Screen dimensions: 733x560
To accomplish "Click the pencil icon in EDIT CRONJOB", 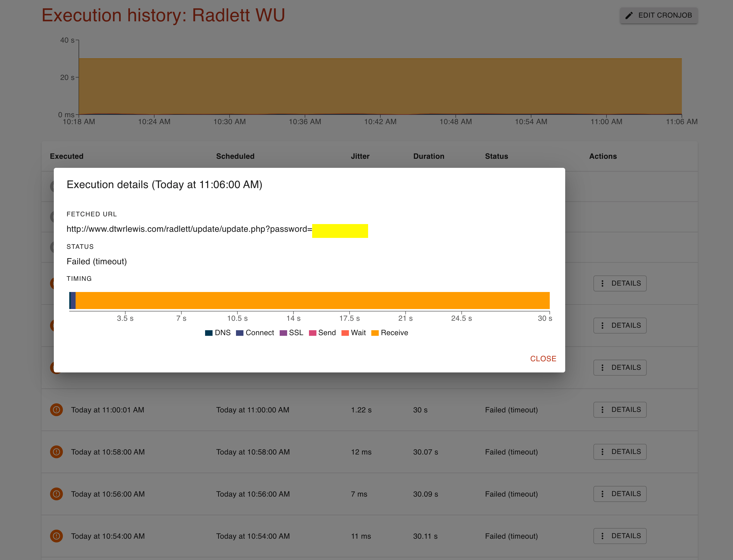I will coord(629,15).
